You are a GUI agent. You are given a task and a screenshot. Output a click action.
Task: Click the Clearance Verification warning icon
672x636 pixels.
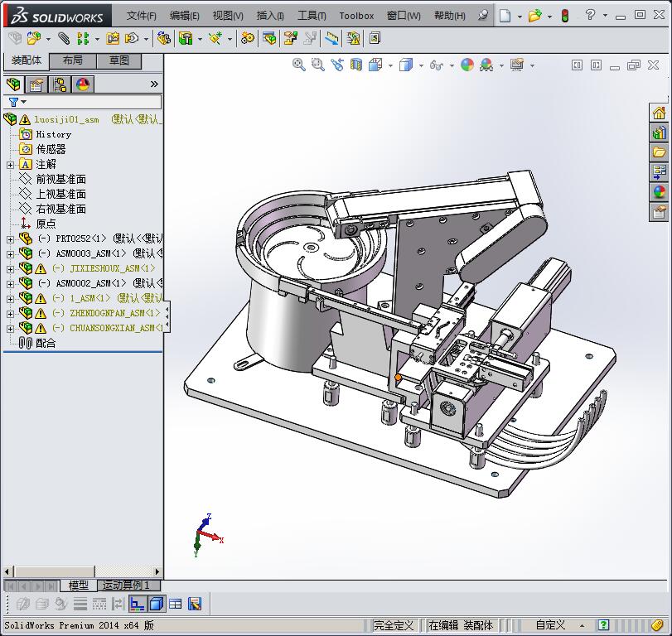pyautogui.click(x=353, y=39)
